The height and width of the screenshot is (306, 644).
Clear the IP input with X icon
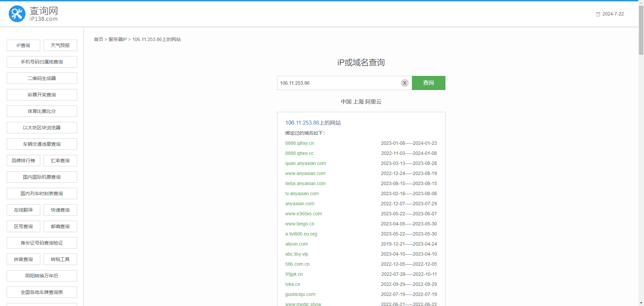405,83
